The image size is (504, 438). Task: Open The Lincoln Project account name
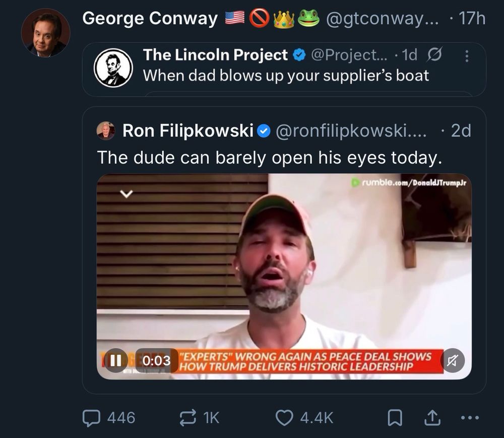click(x=215, y=55)
